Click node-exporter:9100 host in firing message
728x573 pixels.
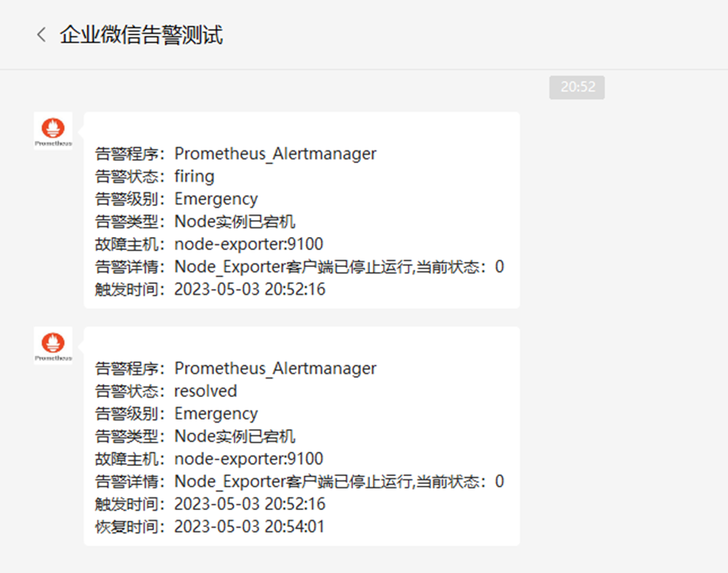click(x=249, y=244)
